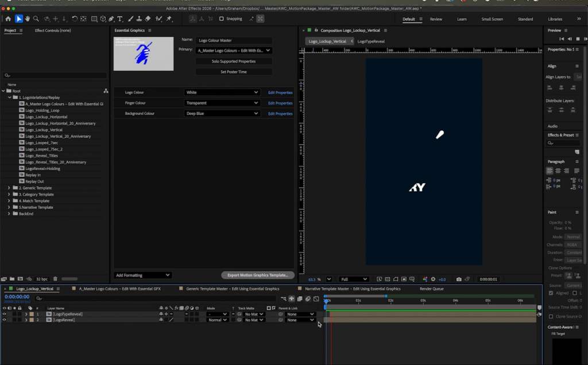Open Background Colour dropdown set to Deep Blue
588x365 pixels.
point(222,113)
